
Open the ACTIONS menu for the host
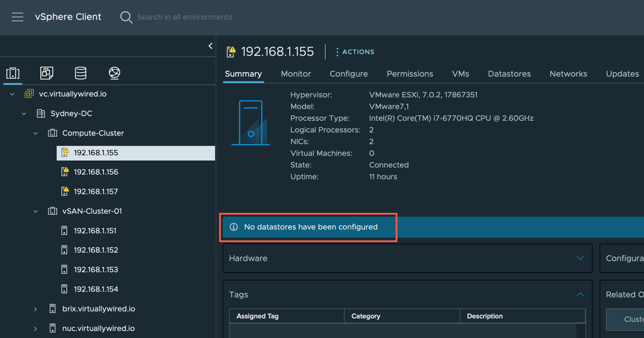click(355, 52)
